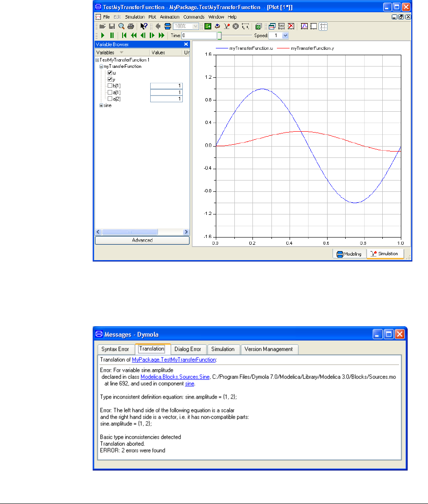Screen dimensions: 428x504
Task: Step animation one frame forward
Action: [x=152, y=35]
